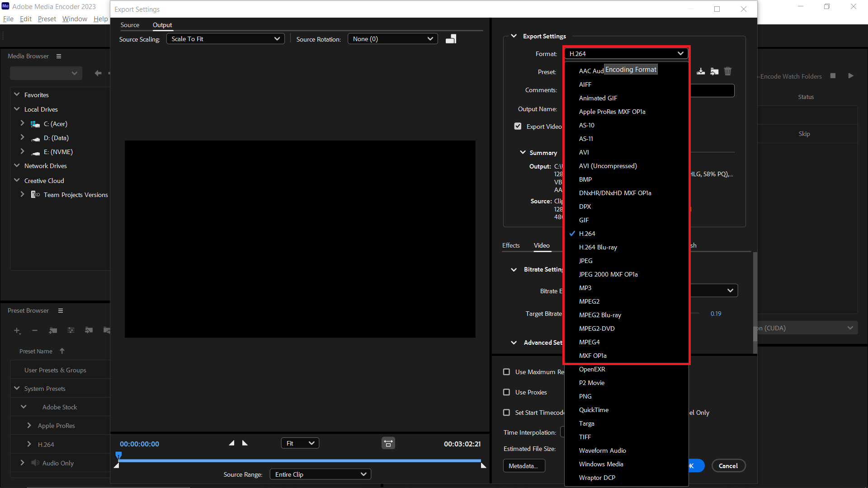Import a preset in Preset Browser
This screenshot has height=488, width=868.
tap(89, 330)
